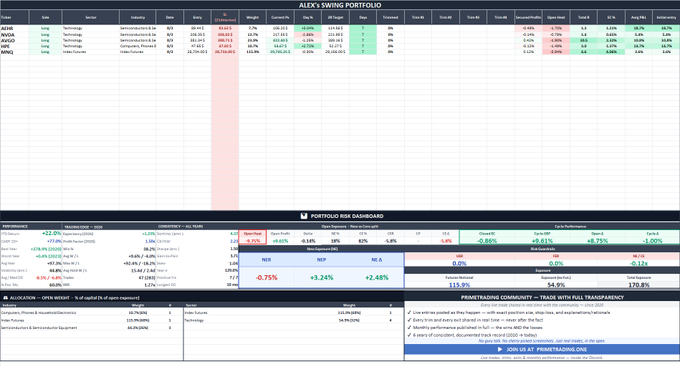680x367 pixels.
Task: Click the Industry column header
Action: coord(138,17)
